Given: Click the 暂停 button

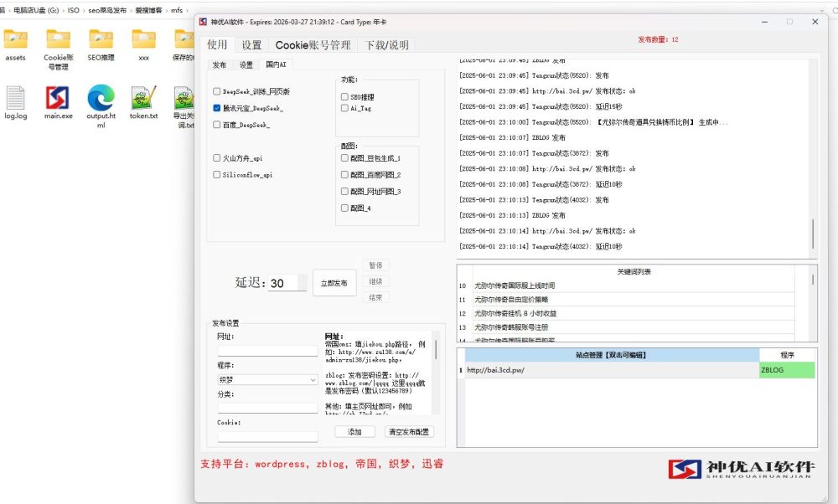Looking at the screenshot, I should (375, 265).
